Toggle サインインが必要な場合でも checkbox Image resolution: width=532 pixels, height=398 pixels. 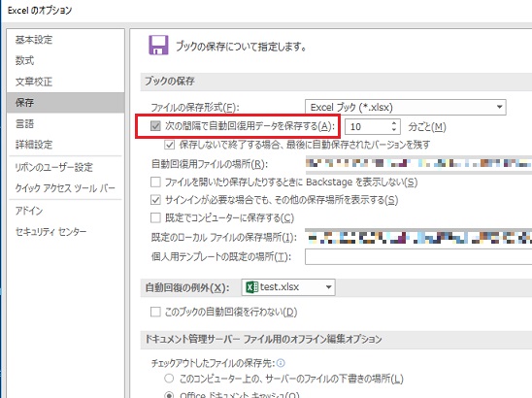(x=155, y=200)
